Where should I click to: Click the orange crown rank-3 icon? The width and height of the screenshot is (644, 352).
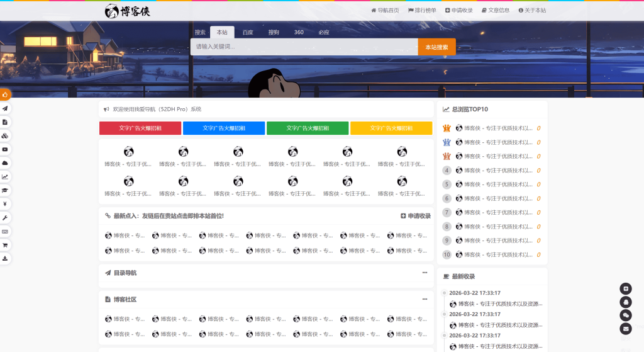pyautogui.click(x=447, y=156)
